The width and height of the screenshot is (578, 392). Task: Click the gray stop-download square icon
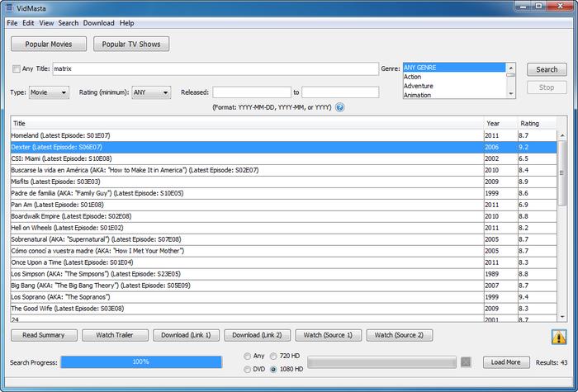point(466,362)
